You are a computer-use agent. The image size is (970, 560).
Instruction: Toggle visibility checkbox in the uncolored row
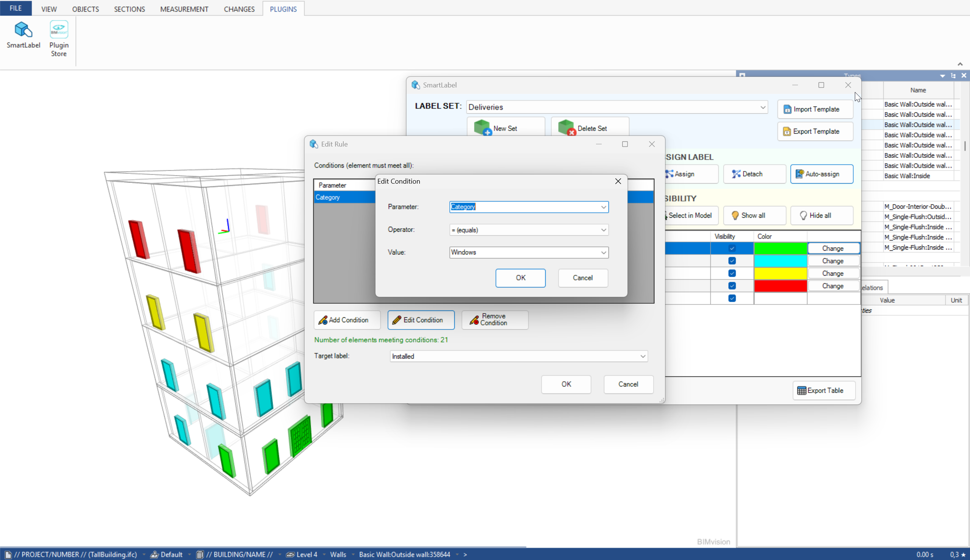[x=732, y=298]
